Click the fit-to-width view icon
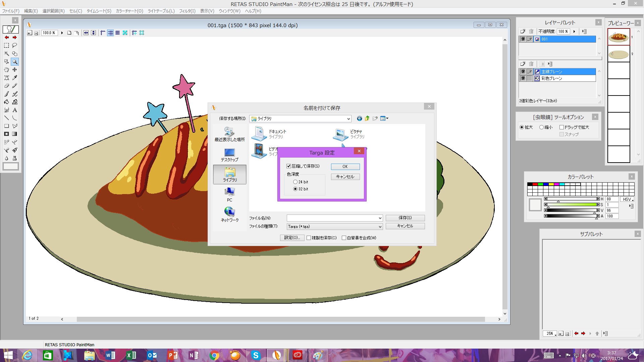The image size is (644, 362). [x=86, y=33]
